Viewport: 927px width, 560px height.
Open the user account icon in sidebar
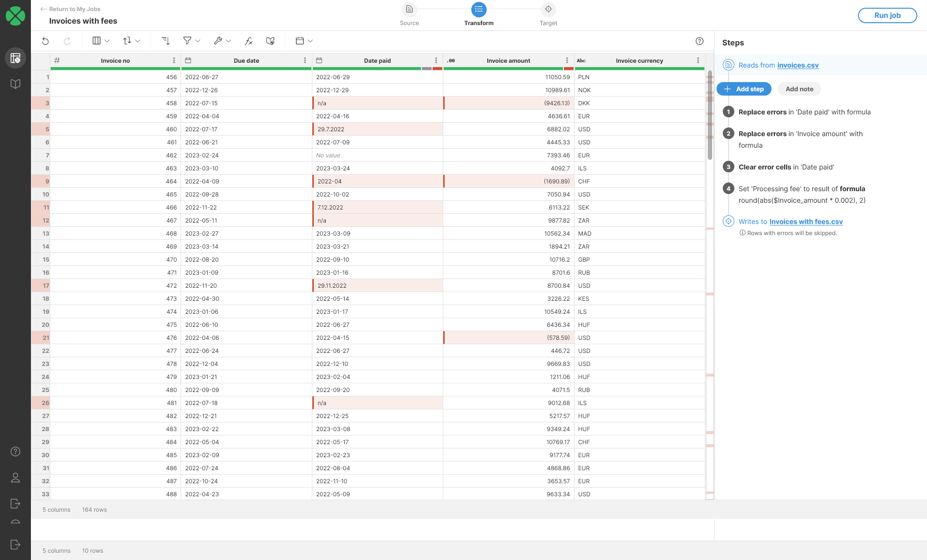coord(15,477)
